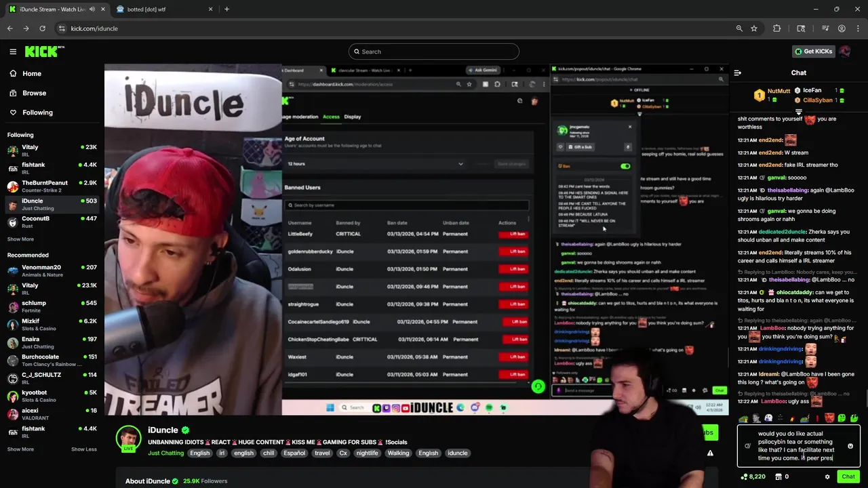The image size is (868, 488).
Task: Open the sidebar hamburger menu
Action: point(13,52)
